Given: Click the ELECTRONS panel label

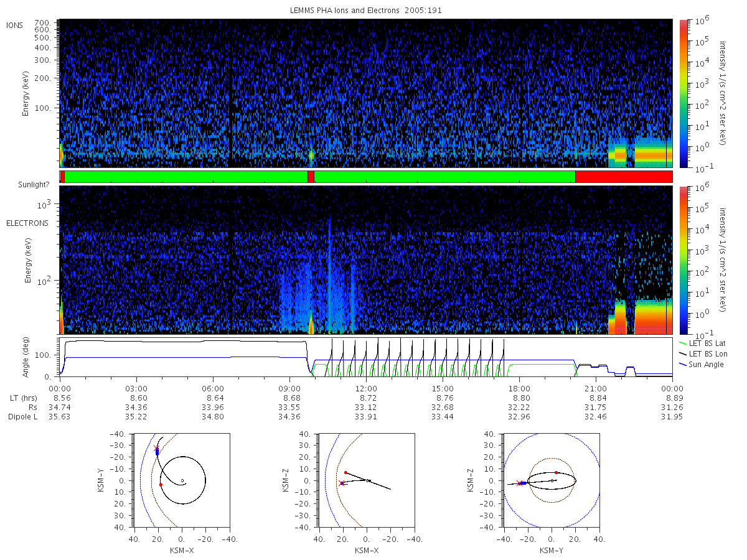Looking at the screenshot, I should pyautogui.click(x=27, y=223).
